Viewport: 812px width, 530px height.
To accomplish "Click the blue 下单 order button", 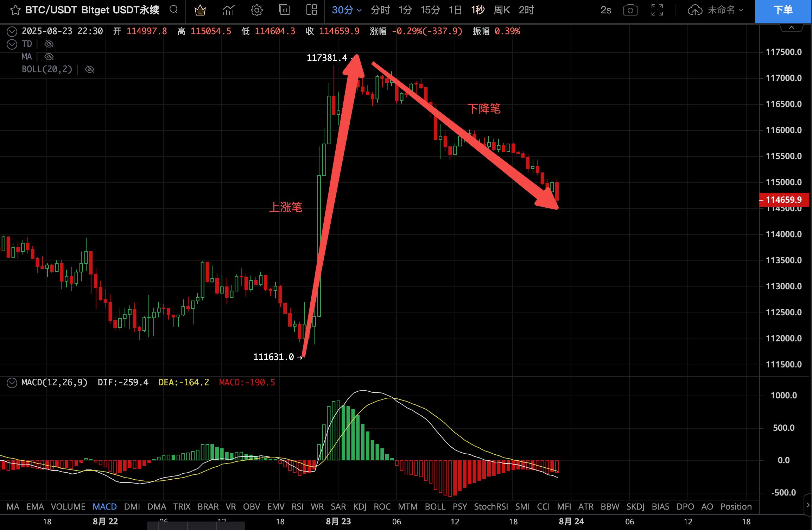I will tap(783, 11).
